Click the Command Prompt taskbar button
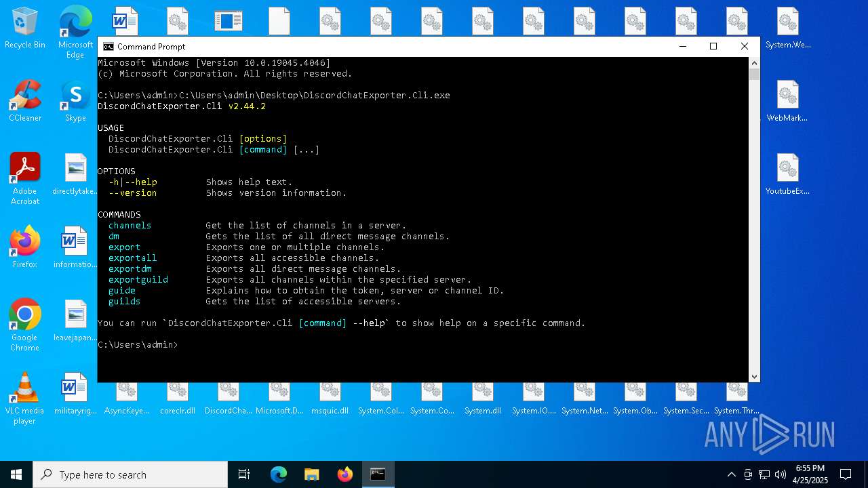This screenshot has height=488, width=868. 378,474
